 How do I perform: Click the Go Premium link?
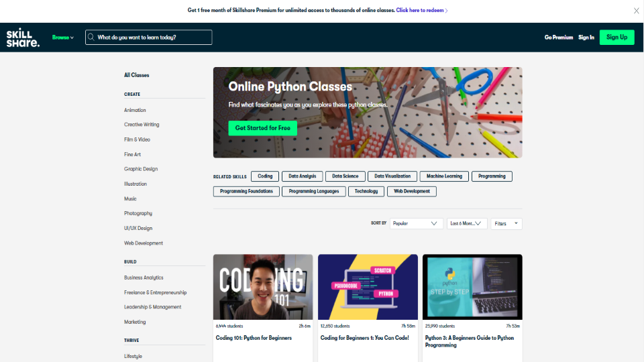click(x=559, y=38)
